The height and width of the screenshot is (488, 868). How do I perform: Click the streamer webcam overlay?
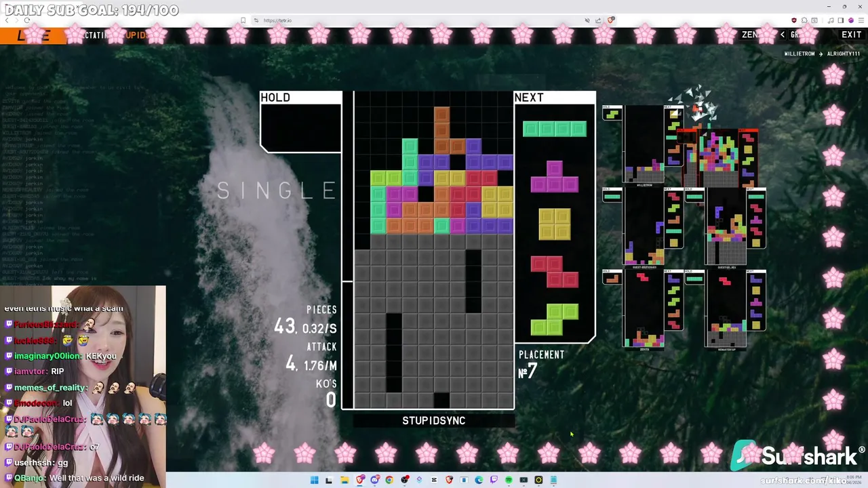click(x=83, y=386)
